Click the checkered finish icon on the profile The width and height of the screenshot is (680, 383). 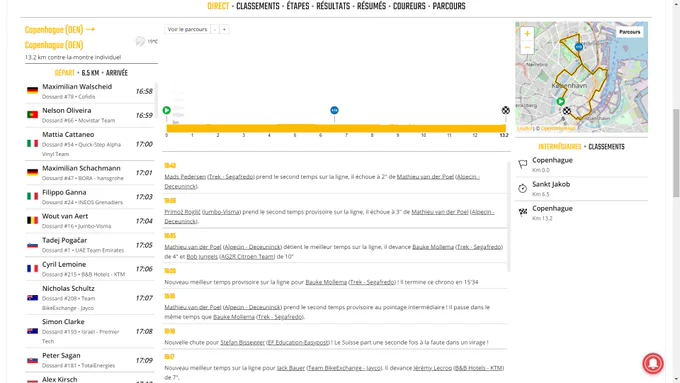pyautogui.click(x=506, y=110)
